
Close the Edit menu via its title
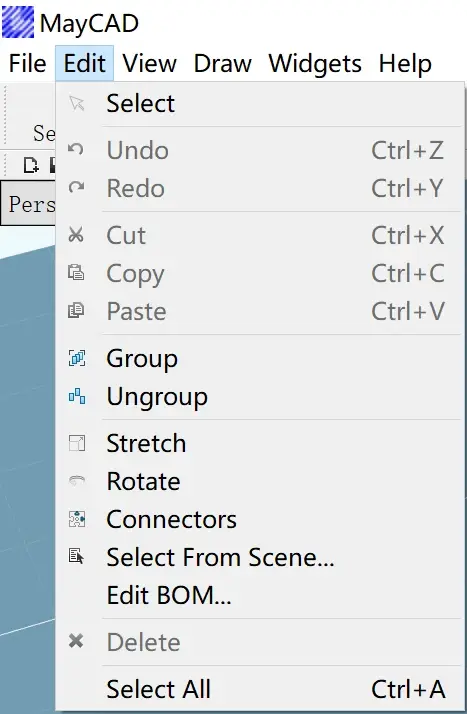click(x=85, y=63)
